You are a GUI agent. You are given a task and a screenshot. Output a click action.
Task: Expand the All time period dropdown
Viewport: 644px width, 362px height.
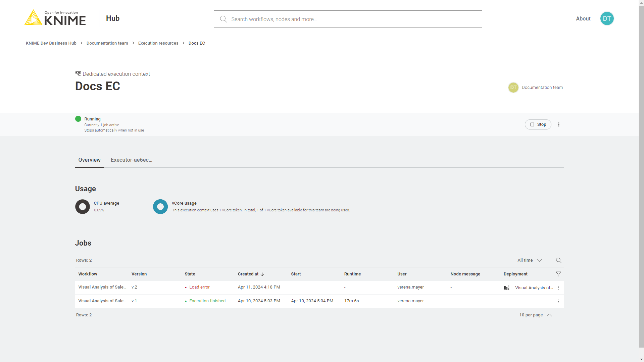click(x=530, y=260)
